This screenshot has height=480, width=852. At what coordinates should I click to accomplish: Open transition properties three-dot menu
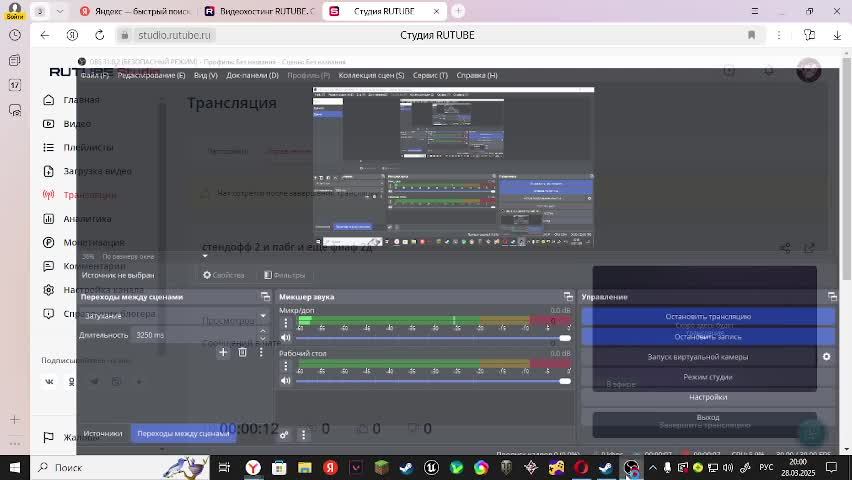[261, 352]
